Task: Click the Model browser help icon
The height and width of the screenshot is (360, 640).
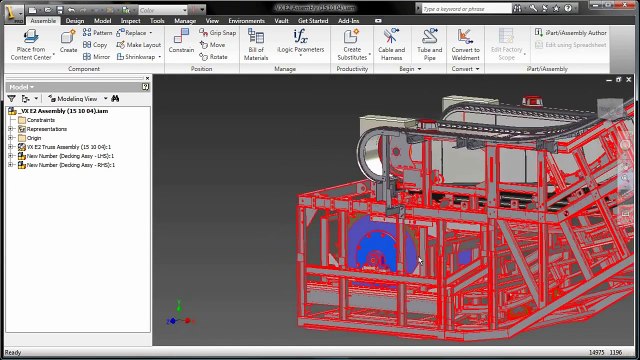Action: 145,87
